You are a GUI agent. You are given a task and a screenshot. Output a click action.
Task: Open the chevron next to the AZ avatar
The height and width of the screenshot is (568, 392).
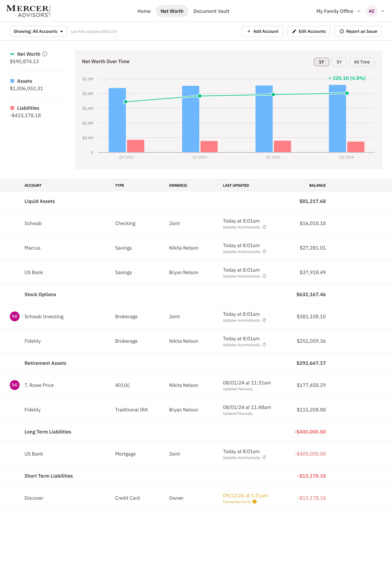(383, 11)
